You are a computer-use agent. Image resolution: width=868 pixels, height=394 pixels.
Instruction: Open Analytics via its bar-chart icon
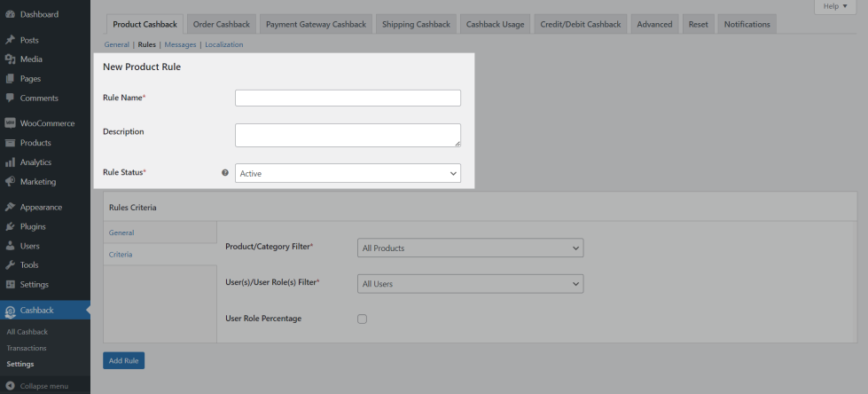tap(10, 162)
